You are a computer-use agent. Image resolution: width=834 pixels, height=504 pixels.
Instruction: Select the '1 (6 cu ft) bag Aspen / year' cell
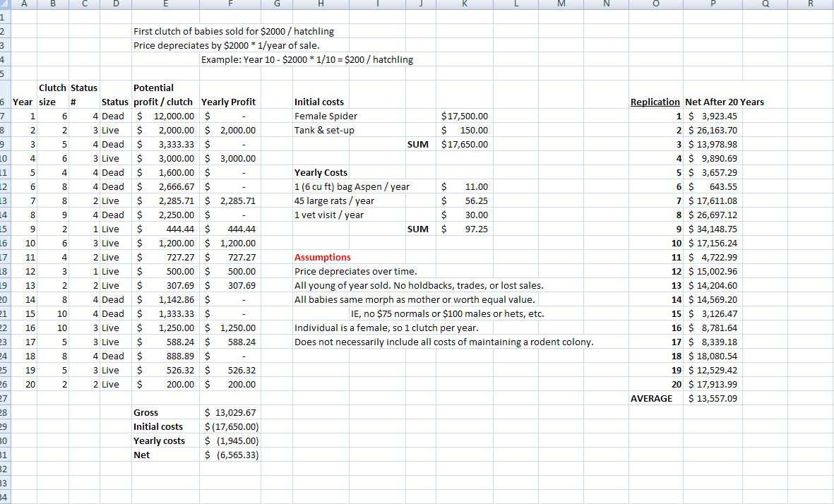(352, 186)
